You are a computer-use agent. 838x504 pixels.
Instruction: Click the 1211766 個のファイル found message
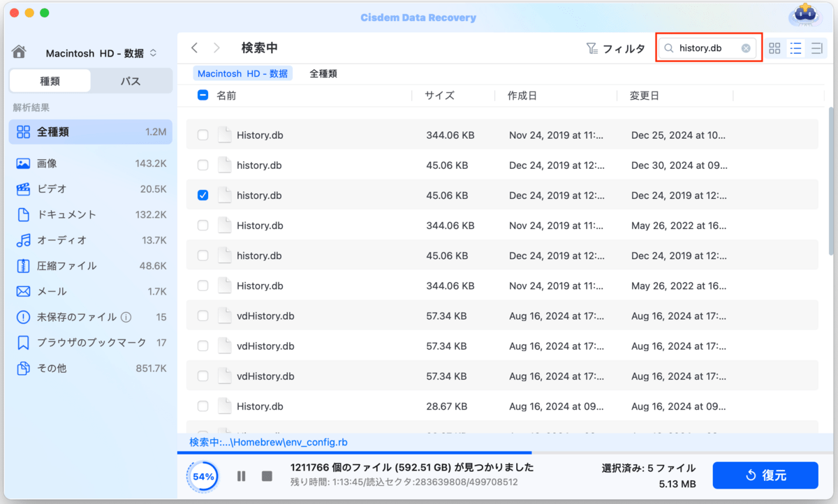pyautogui.click(x=412, y=467)
